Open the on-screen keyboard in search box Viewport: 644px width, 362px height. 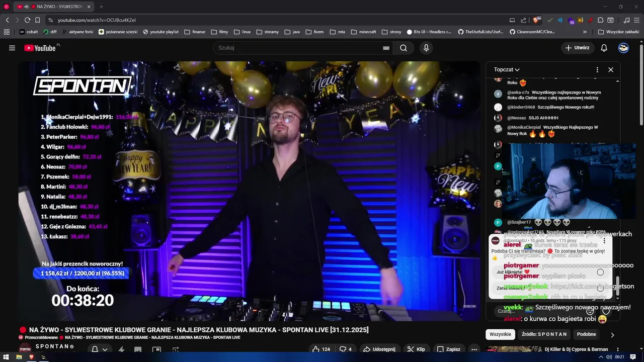click(x=386, y=48)
